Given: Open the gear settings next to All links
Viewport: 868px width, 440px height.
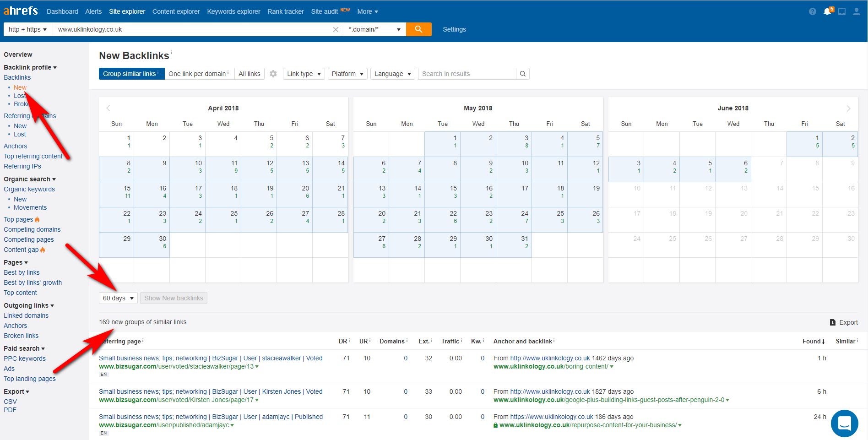Looking at the screenshot, I should tap(273, 74).
